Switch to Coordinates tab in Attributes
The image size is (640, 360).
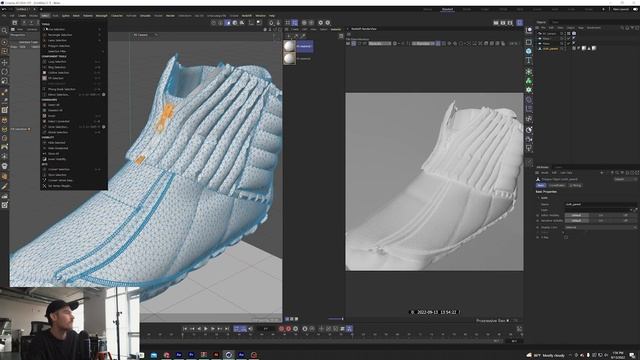[557, 185]
